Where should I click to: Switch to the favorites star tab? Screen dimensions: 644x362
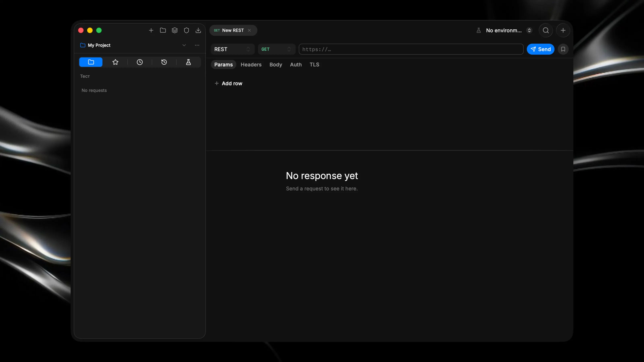[115, 62]
